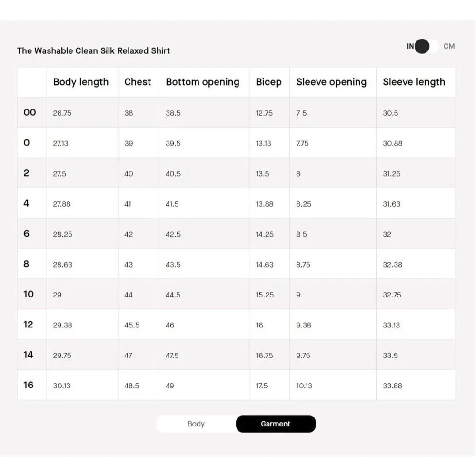Image resolution: width=476 pixels, height=476 pixels.
Task: Select the 33.88 sleeve length cell
Action: point(392,386)
